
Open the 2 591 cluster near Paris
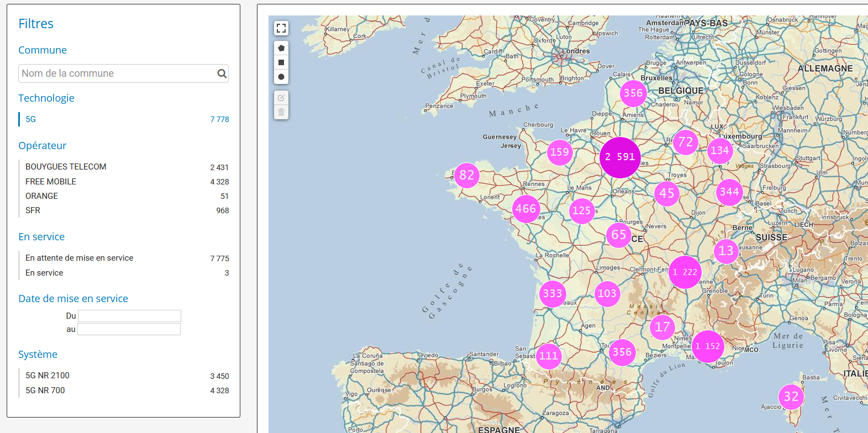click(x=620, y=157)
